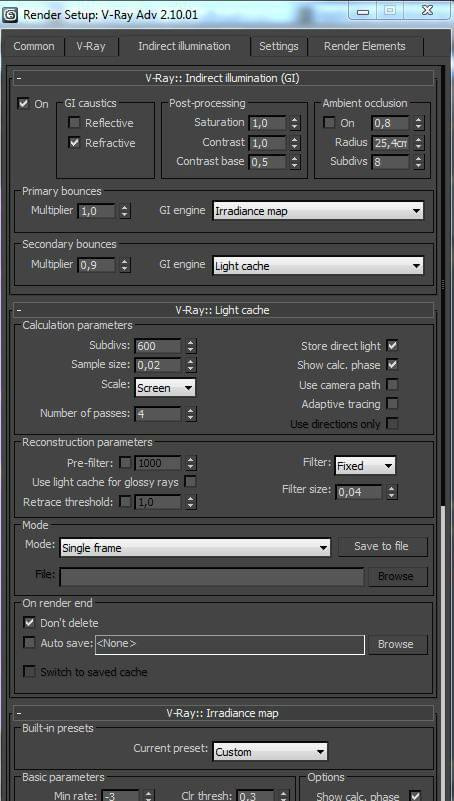Turn on Ambient occlusion checkbox
The width and height of the screenshot is (454, 801).
pyautogui.click(x=329, y=123)
